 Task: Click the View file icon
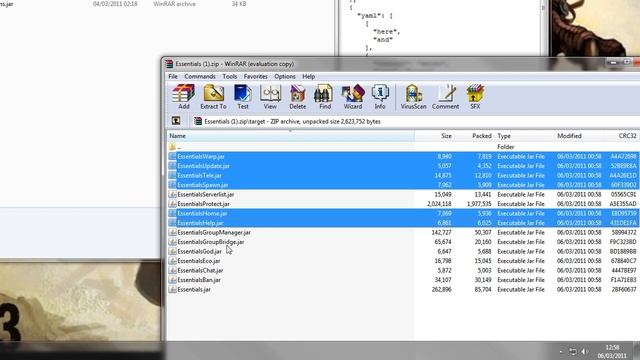[x=270, y=97]
